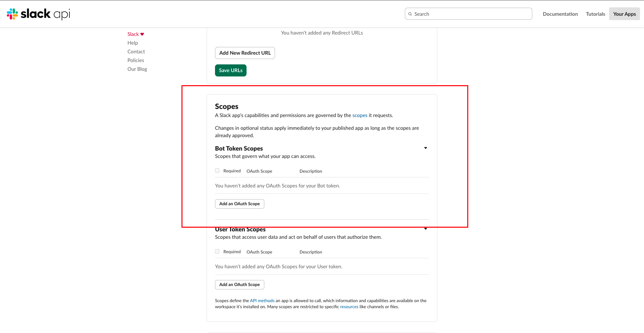
Task: Click the Add New Redirect URL button
Action: (x=245, y=53)
